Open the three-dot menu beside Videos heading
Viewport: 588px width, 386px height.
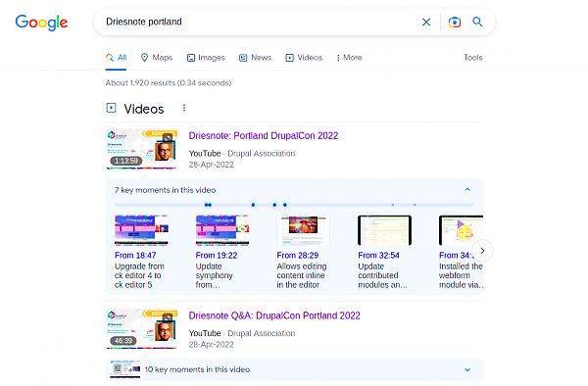pyautogui.click(x=184, y=108)
